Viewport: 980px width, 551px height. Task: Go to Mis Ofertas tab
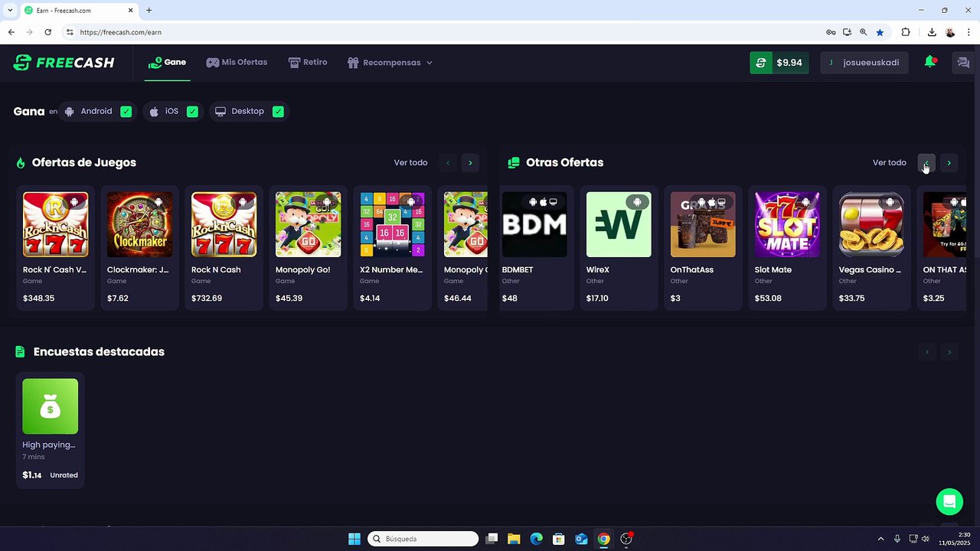pos(237,62)
